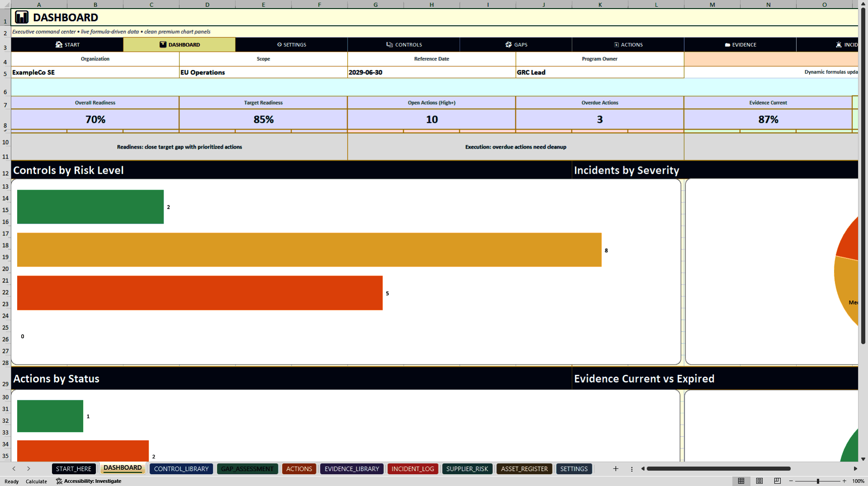Viewport: 868px width, 486px height.
Task: Open the SUPPLIER_RISK sheet tab
Action: click(x=467, y=469)
